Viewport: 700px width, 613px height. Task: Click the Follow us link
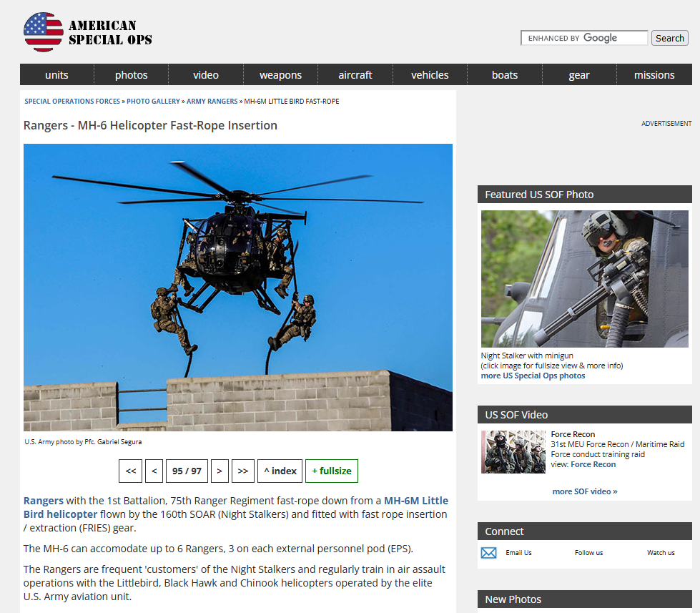(588, 553)
